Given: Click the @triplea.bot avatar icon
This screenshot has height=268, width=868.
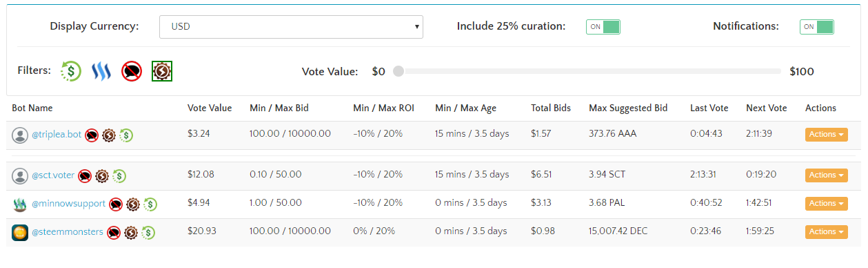Looking at the screenshot, I should pos(20,135).
